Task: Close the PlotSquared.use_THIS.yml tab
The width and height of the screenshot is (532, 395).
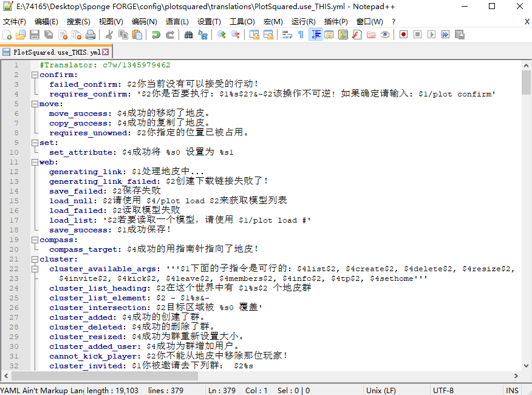Action: pos(106,52)
